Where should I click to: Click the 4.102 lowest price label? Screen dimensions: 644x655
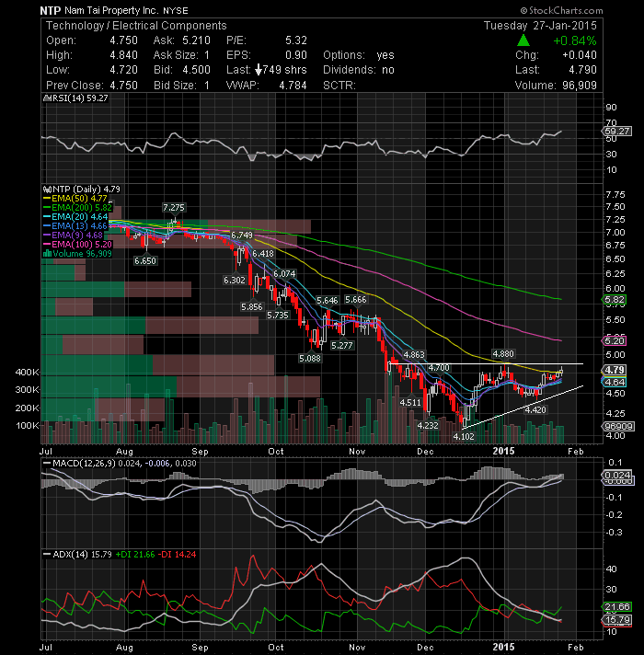point(464,437)
